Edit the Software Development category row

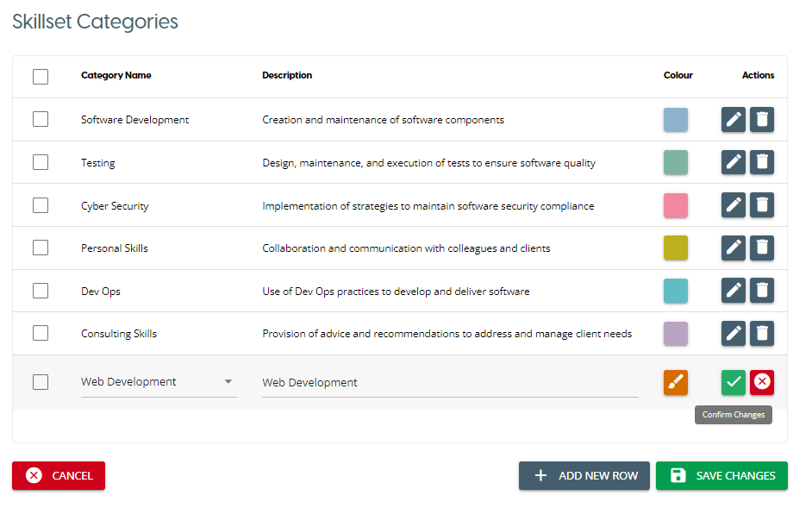point(733,120)
